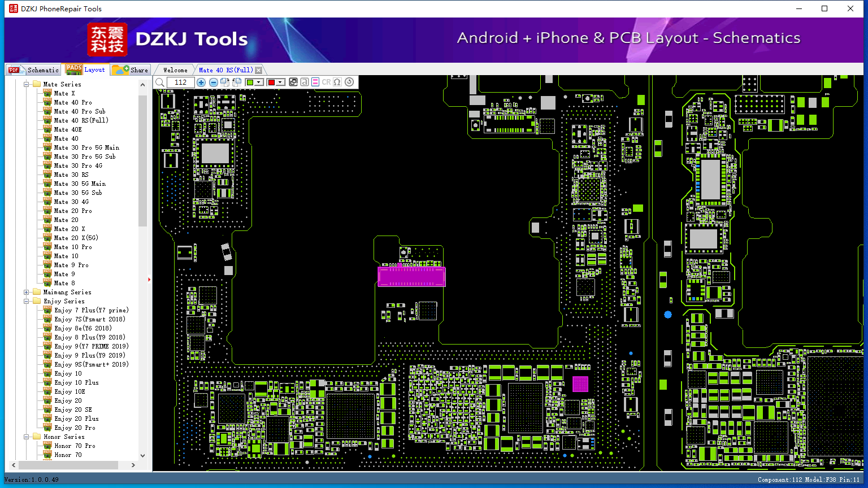This screenshot has height=488, width=868.
Task: Open the Share tab
Action: (x=130, y=70)
